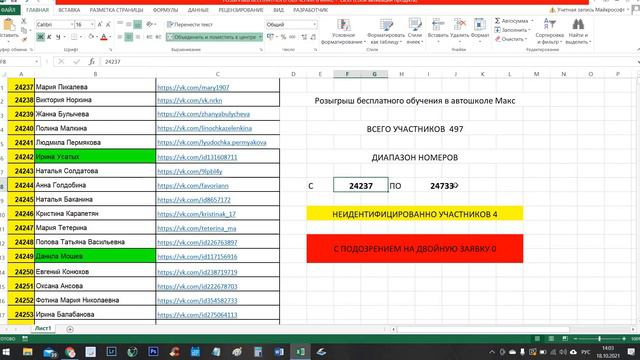Open Photoshop from the taskbar
Image resolution: width=640 pixels, height=360 pixels.
153,351
